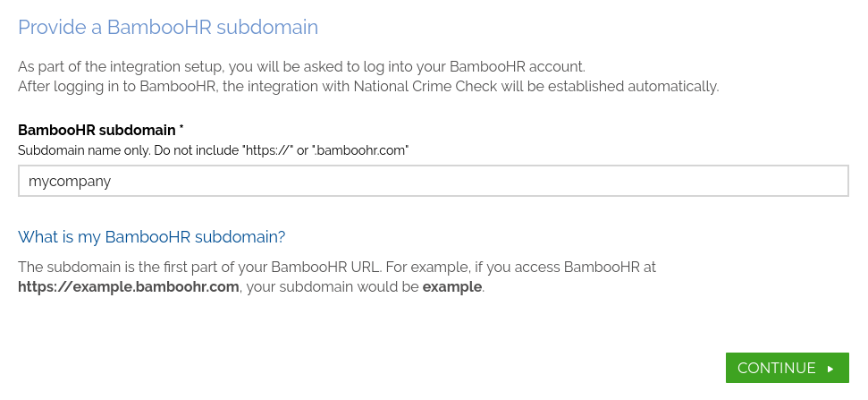Viewport: 868px width, 400px height.
Task: Click the bold https://example.bamboohr.com URL text
Action: pos(129,287)
